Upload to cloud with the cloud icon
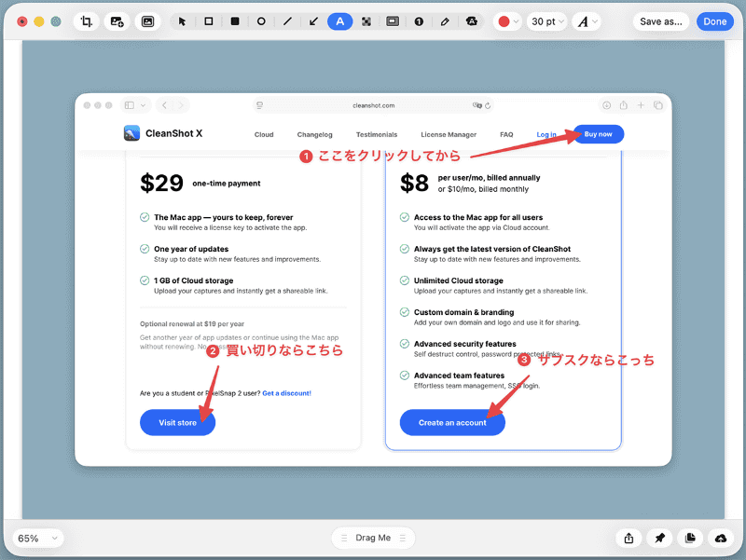The width and height of the screenshot is (746, 560). pyautogui.click(x=721, y=539)
